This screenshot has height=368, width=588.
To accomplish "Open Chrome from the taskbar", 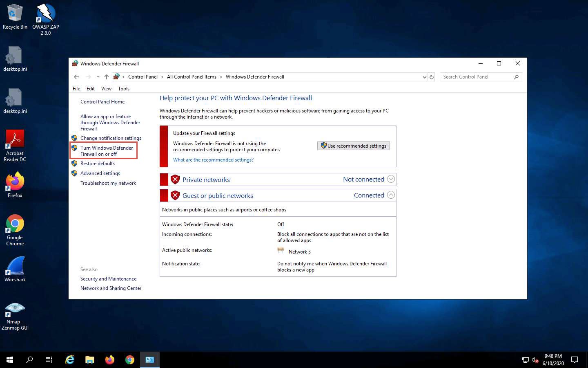I will point(130,360).
